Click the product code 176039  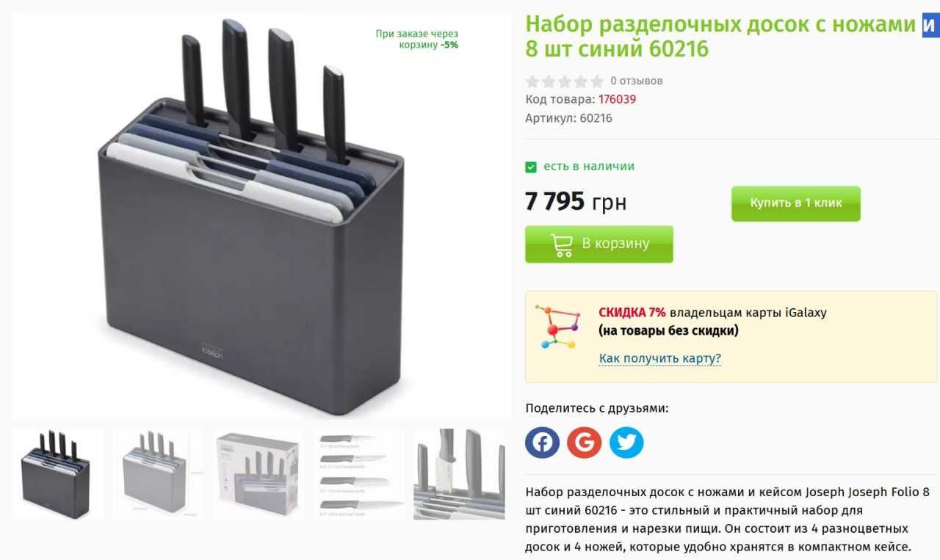click(x=617, y=99)
